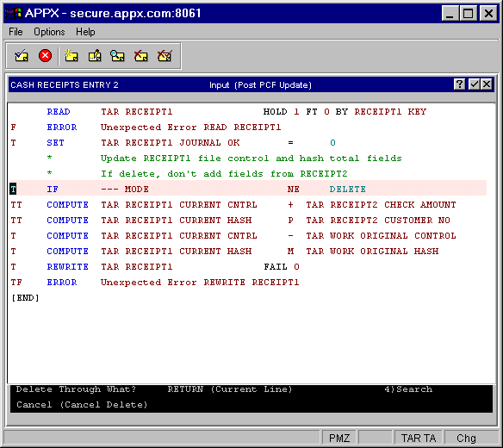Viewport: 503px width, 448px height.
Task: Click COMPUTE on the WORK ORIGINAL CONTROL line
Action: (67, 235)
